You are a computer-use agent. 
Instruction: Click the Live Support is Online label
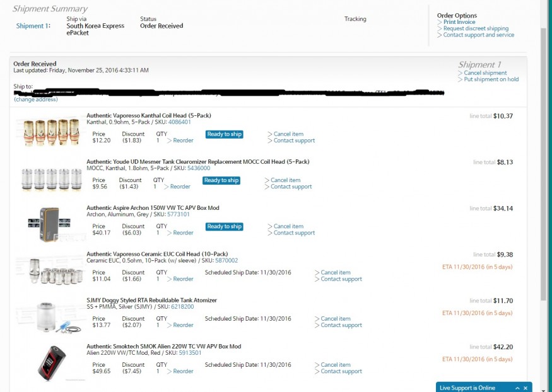[x=467, y=388]
